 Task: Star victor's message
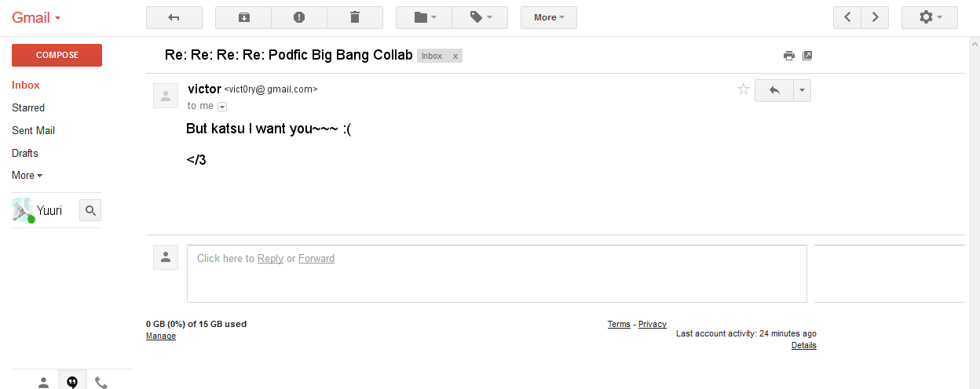(744, 89)
